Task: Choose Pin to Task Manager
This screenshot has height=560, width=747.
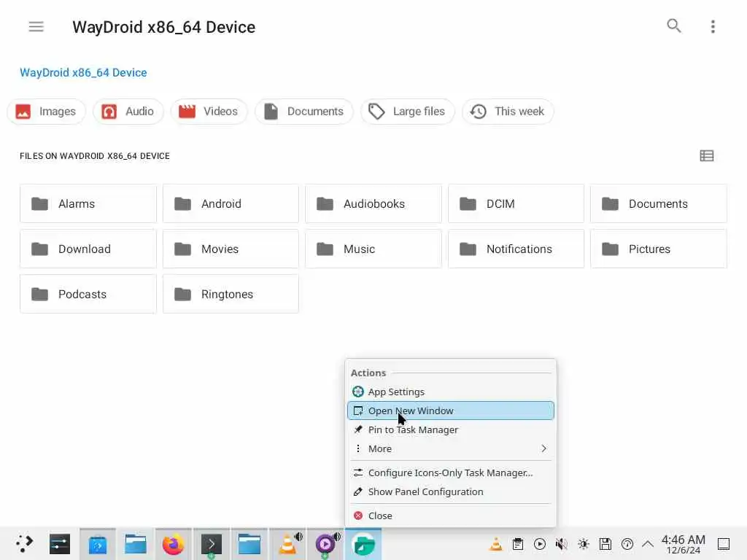Action: [451, 429]
